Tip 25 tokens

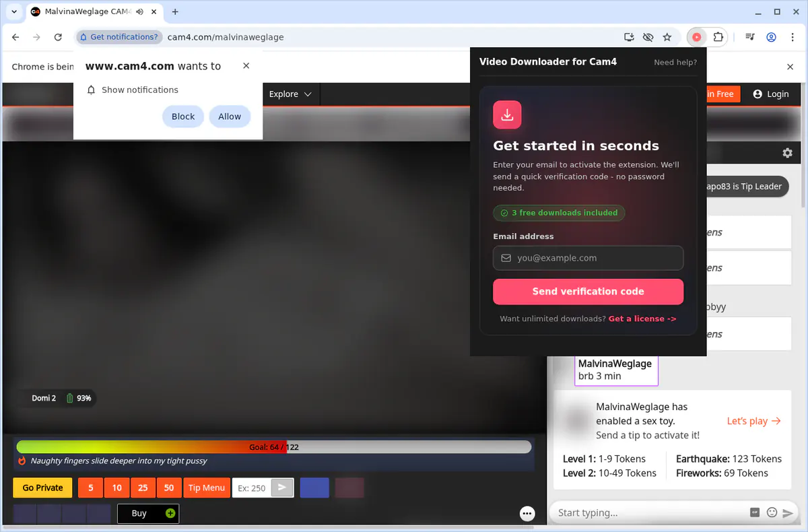tap(143, 488)
